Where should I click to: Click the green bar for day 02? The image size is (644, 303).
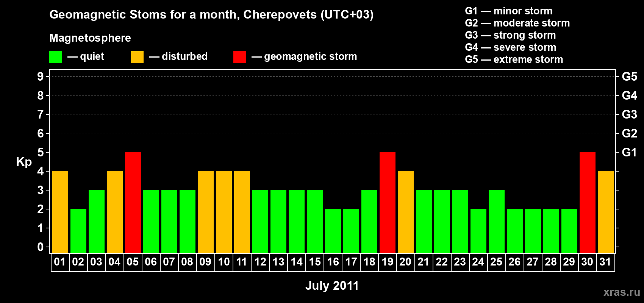(x=78, y=231)
